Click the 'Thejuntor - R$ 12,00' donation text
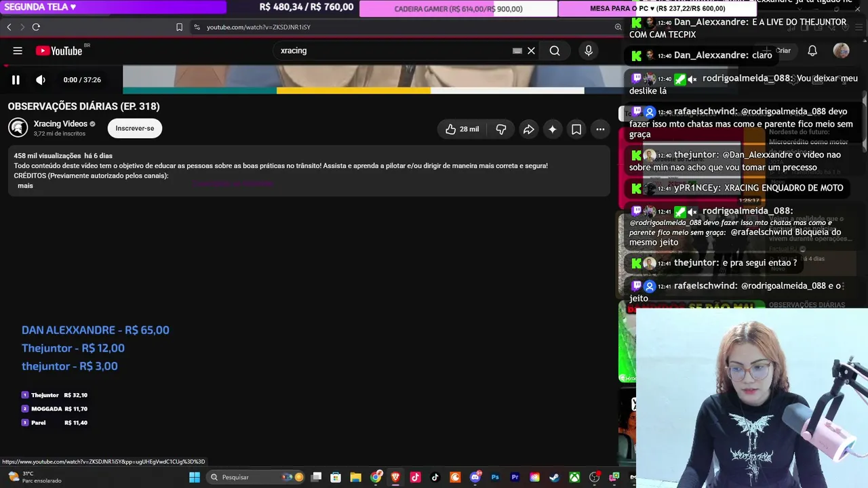Viewport: 868px width, 488px height. click(73, 348)
